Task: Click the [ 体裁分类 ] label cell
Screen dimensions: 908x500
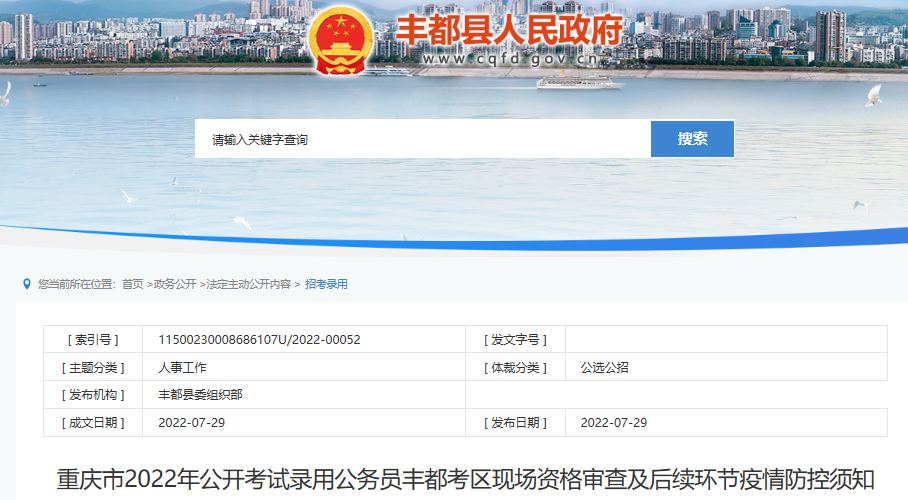Action: coord(515,367)
